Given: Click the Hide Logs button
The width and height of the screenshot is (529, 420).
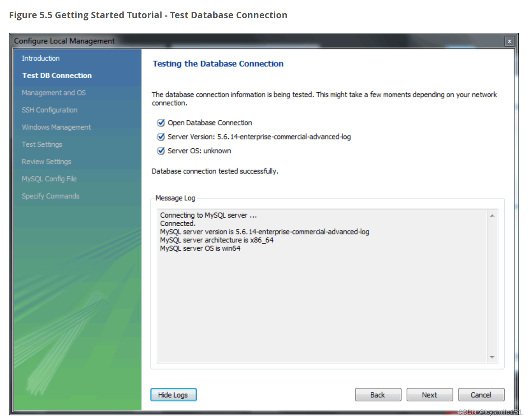Looking at the screenshot, I should tap(173, 394).
